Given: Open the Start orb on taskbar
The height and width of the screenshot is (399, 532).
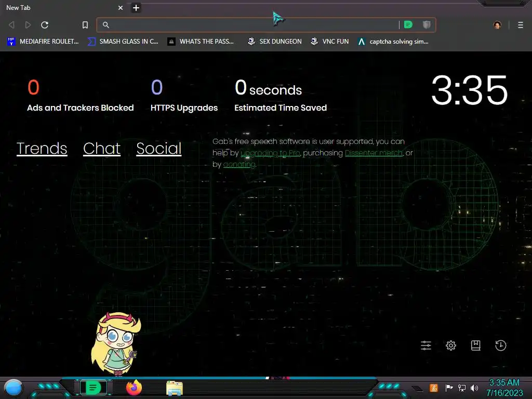Looking at the screenshot, I should pos(14,388).
